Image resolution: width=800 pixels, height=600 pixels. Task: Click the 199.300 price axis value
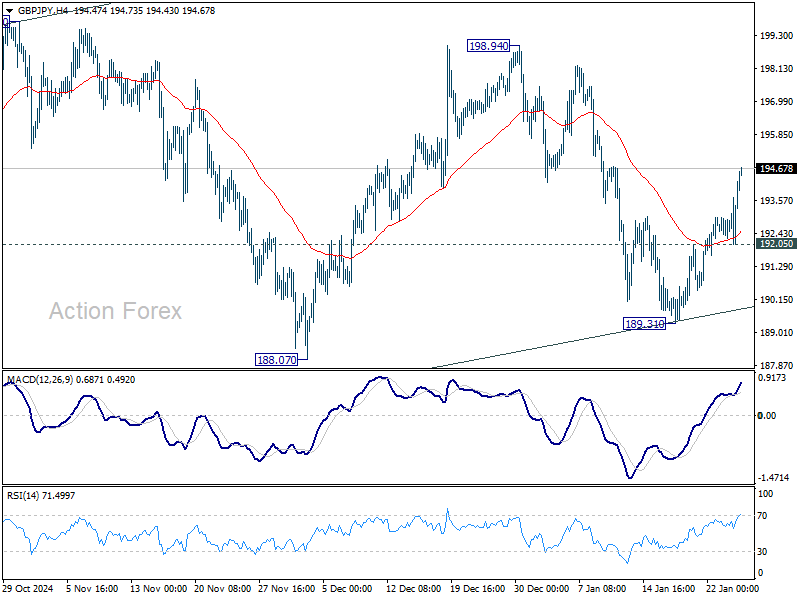point(777,36)
